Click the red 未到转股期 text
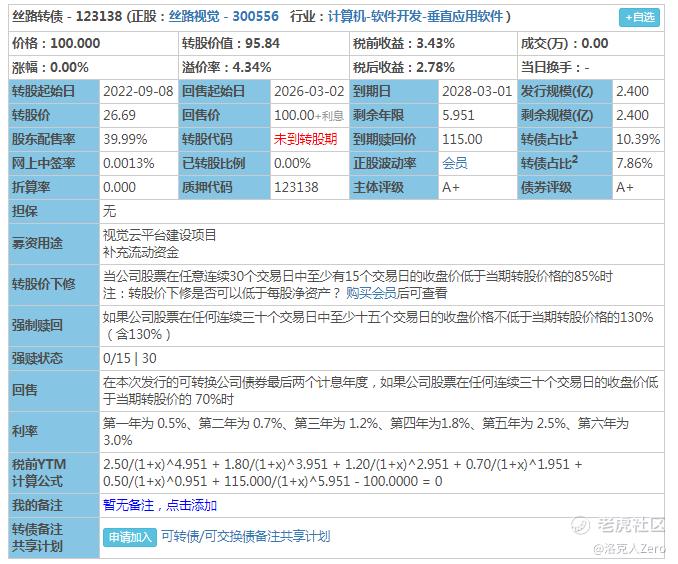Screen dimensions: 678x564 pos(305,139)
